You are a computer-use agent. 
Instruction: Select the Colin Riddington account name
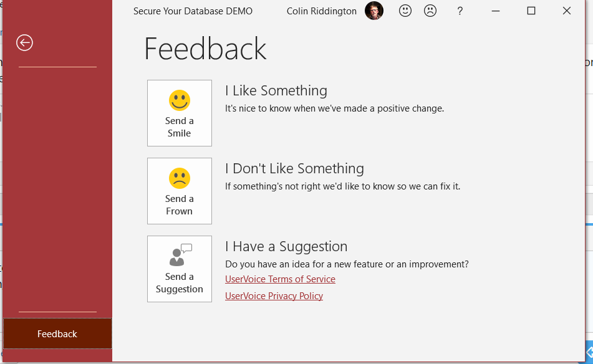[322, 11]
